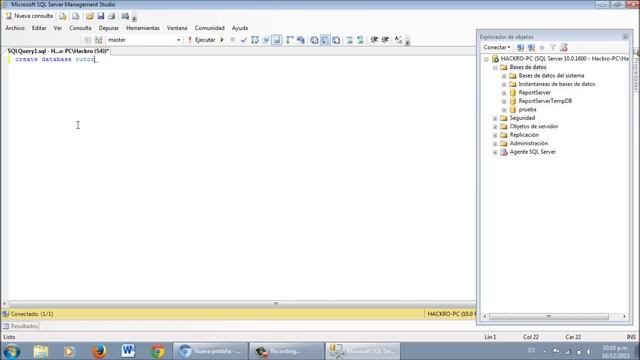The height and width of the screenshot is (360, 640).
Task: Open Windows Explorer from the taskbar
Action: (x=40, y=351)
